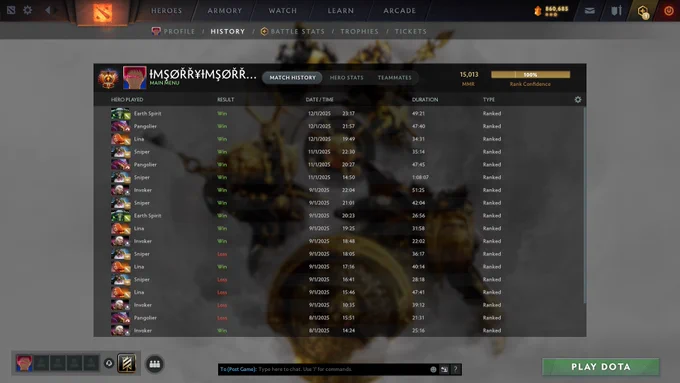The height and width of the screenshot is (383, 680).
Task: Open the settings gear in the top bar
Action: tap(27, 10)
